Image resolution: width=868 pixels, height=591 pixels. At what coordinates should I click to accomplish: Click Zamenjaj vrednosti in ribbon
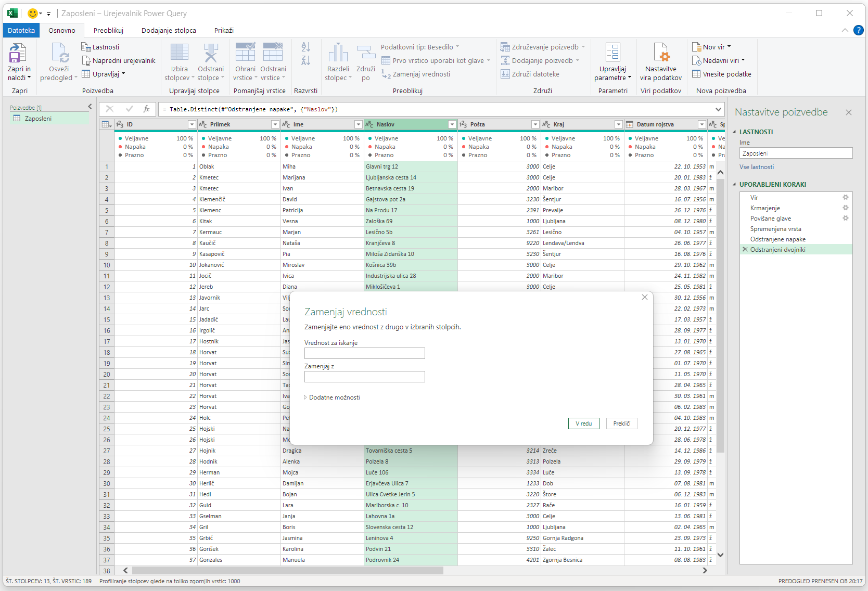point(416,74)
